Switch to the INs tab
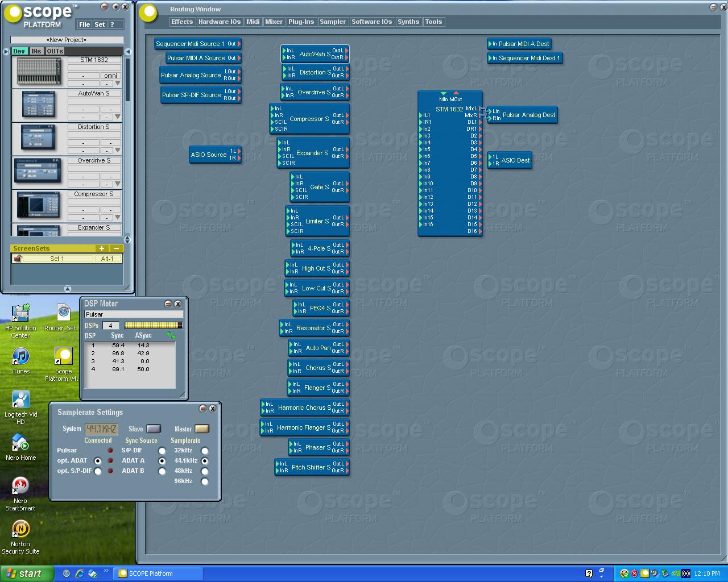Viewport: 728px width, 582px height. click(36, 51)
